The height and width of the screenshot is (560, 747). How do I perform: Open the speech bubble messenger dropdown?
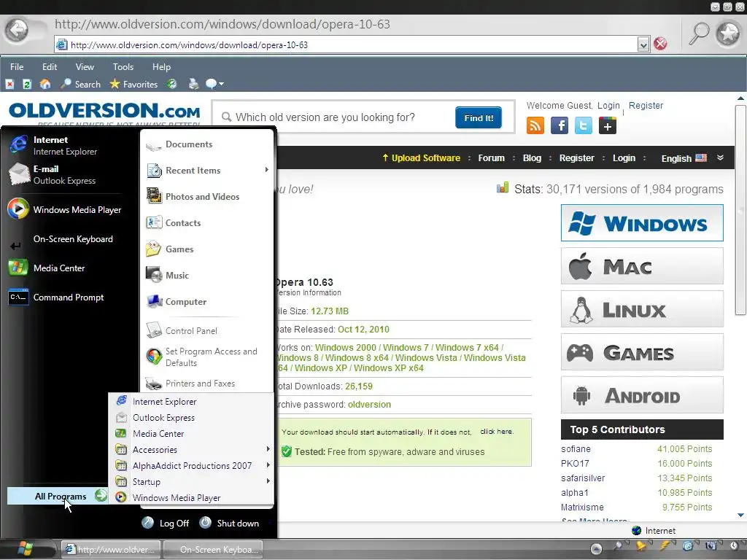pos(214,85)
